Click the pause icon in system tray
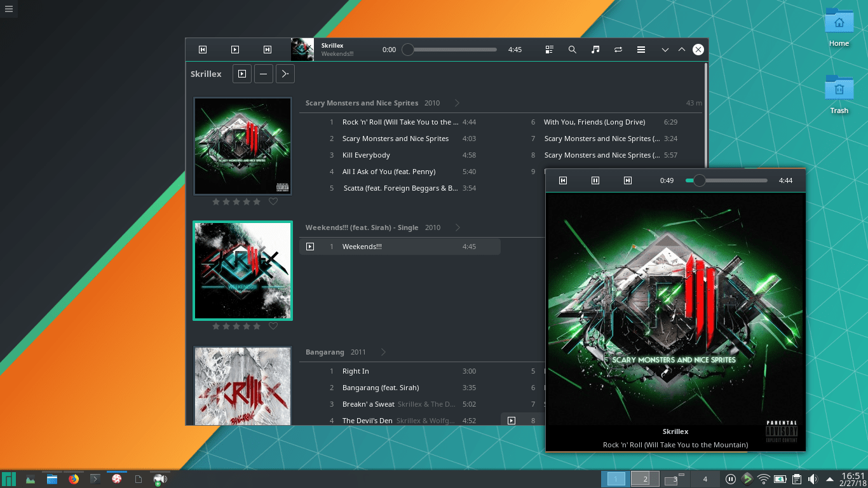Image resolution: width=868 pixels, height=488 pixels. (x=731, y=479)
